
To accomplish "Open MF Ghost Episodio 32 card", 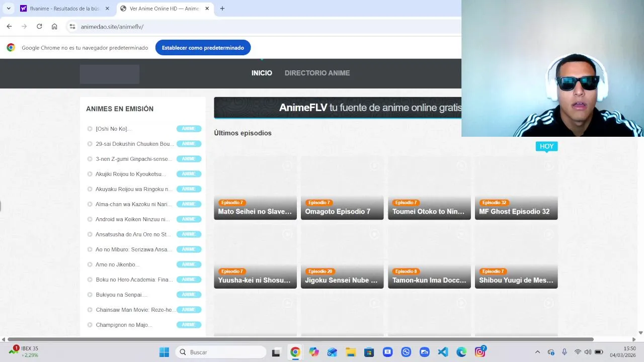I will click(x=516, y=188).
